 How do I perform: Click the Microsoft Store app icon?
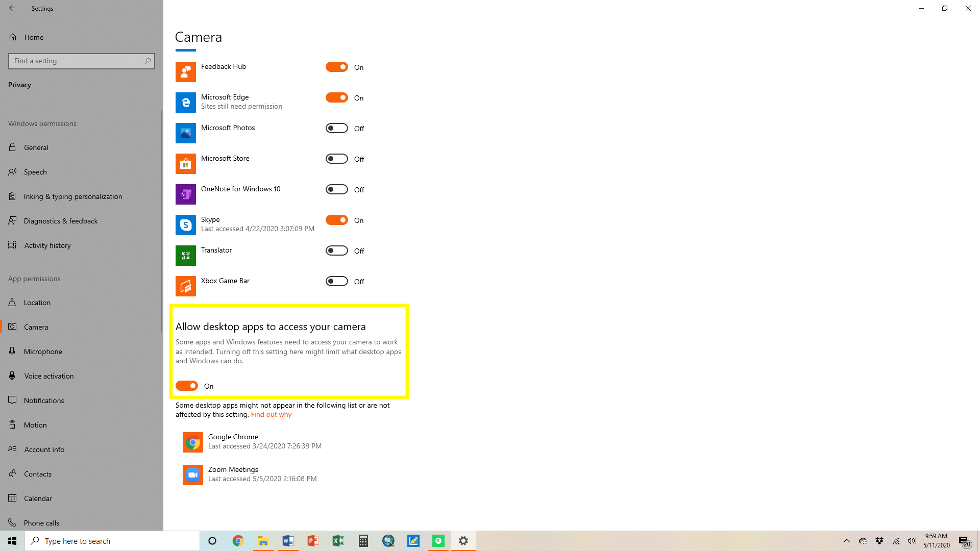186,164
